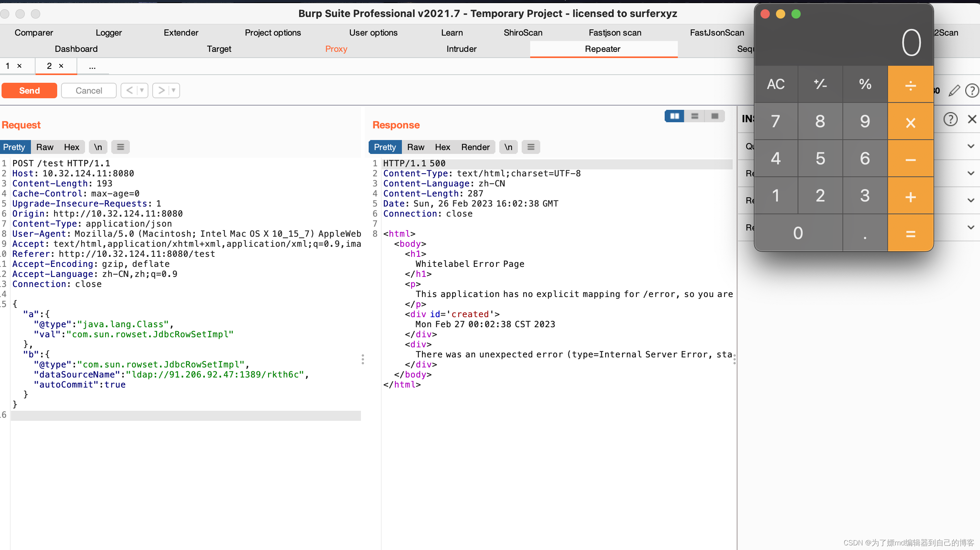Viewport: 980px width, 550px height.
Task: Select Repeater tab 1
Action: (x=8, y=66)
